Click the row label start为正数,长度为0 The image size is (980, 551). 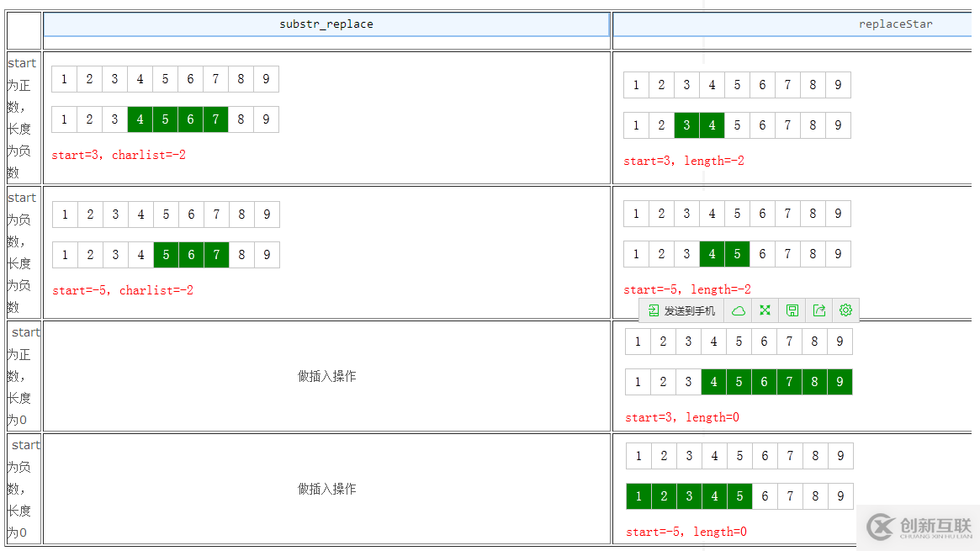coord(23,376)
